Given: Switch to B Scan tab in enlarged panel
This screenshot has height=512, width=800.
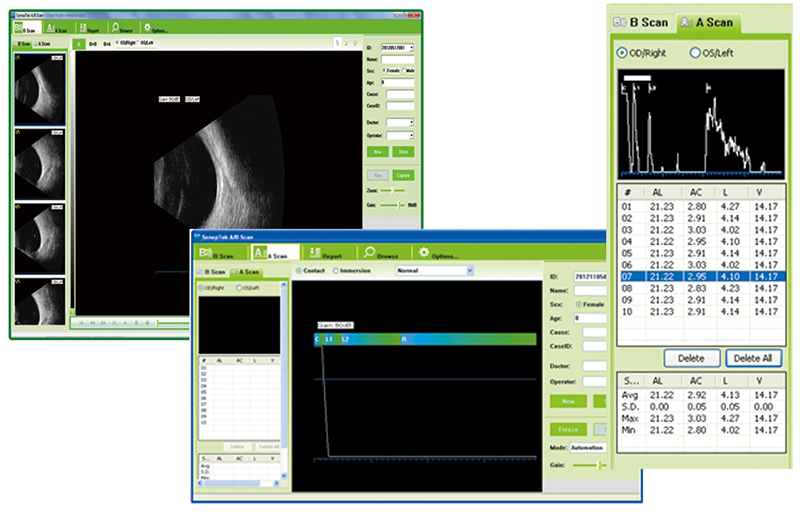Looking at the screenshot, I should click(641, 22).
